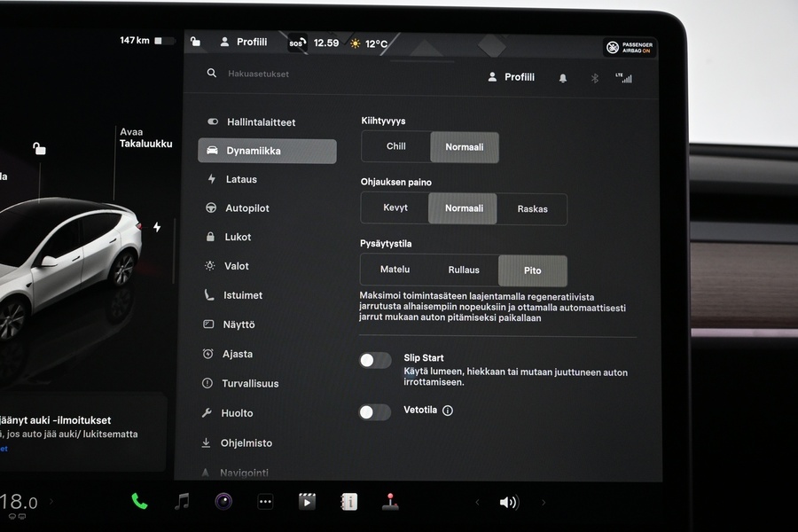This screenshot has width=798, height=532.
Task: Enable the Slip Start toggle
Action: click(374, 360)
